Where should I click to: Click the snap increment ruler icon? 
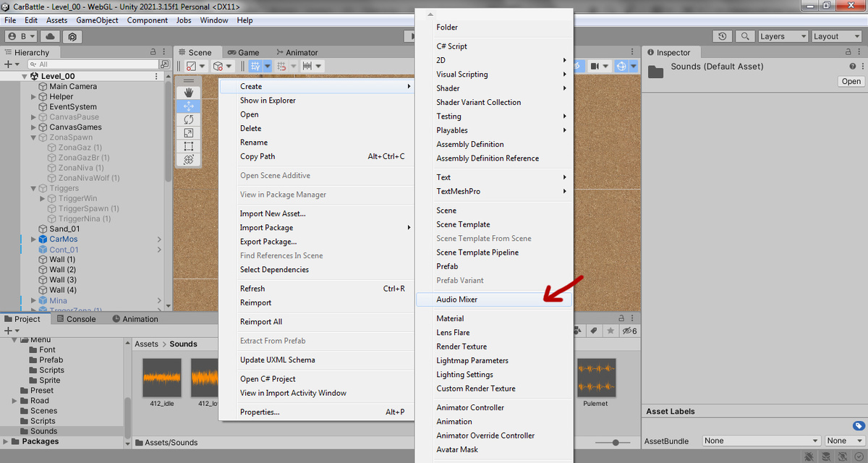[307, 66]
